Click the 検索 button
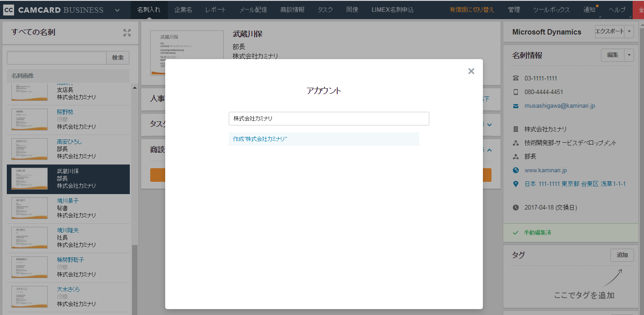 [118, 58]
